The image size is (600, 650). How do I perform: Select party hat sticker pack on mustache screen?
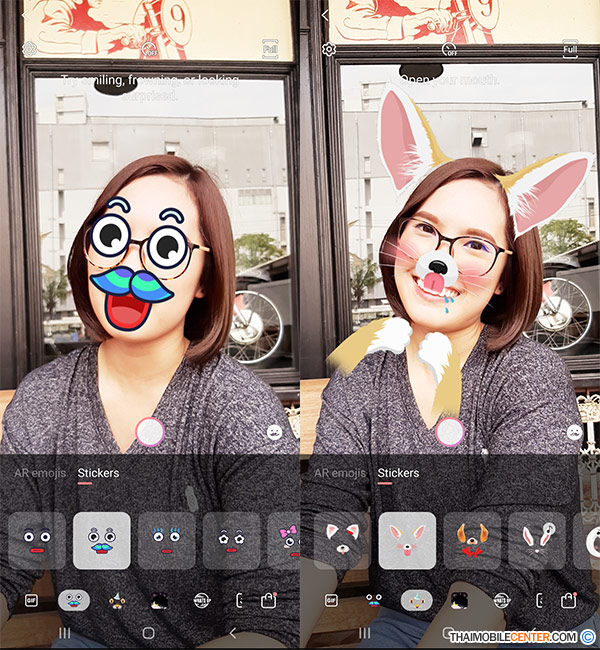pyautogui.click(x=115, y=600)
